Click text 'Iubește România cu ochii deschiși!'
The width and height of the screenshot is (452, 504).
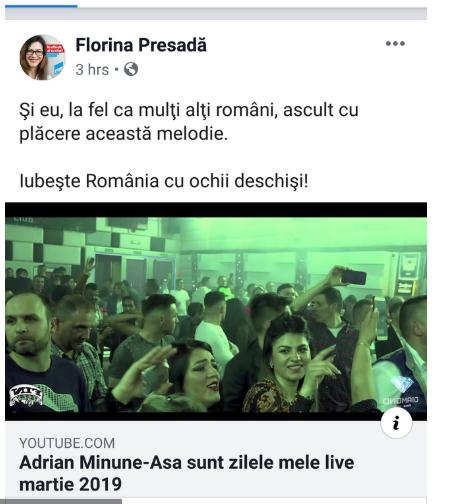coord(164,181)
